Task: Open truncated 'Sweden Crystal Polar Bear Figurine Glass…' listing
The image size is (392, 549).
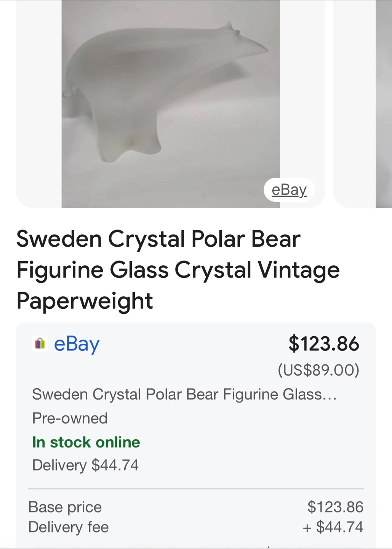Action: [184, 394]
